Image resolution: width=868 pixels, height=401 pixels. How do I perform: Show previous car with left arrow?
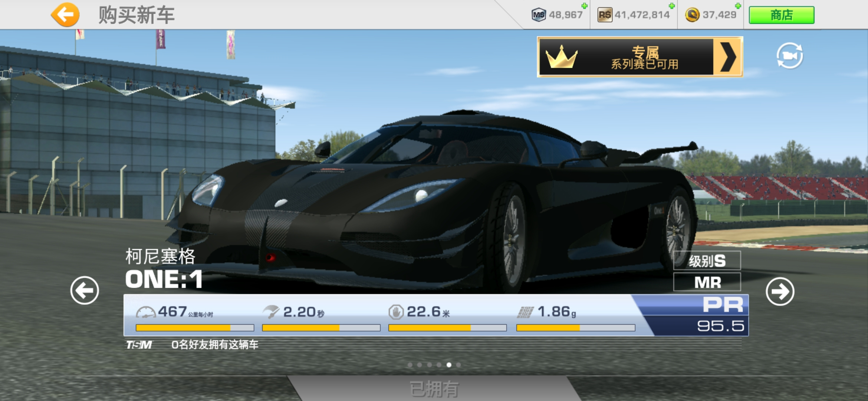(85, 290)
